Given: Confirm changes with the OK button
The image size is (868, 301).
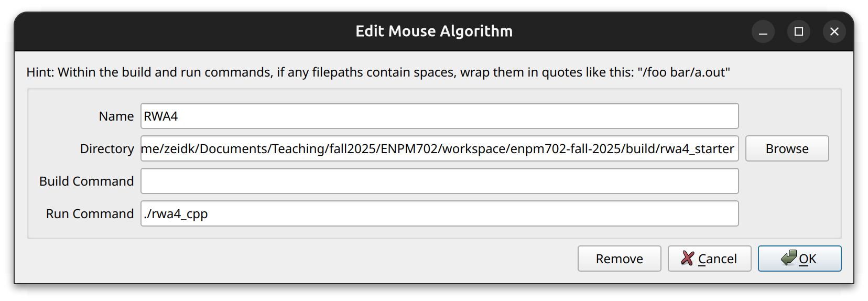Looking at the screenshot, I should point(799,259).
